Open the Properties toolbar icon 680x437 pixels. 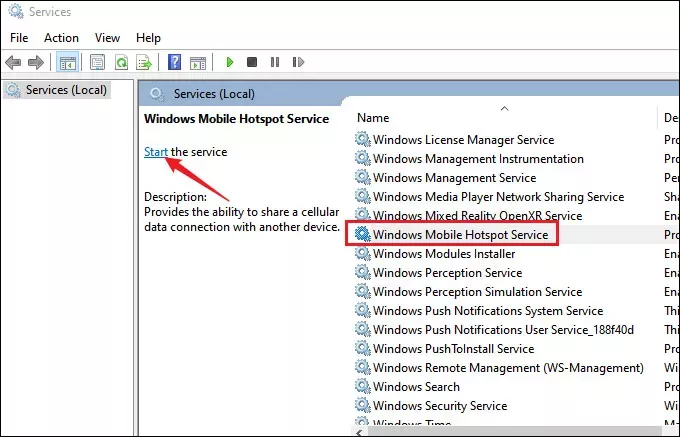click(97, 62)
